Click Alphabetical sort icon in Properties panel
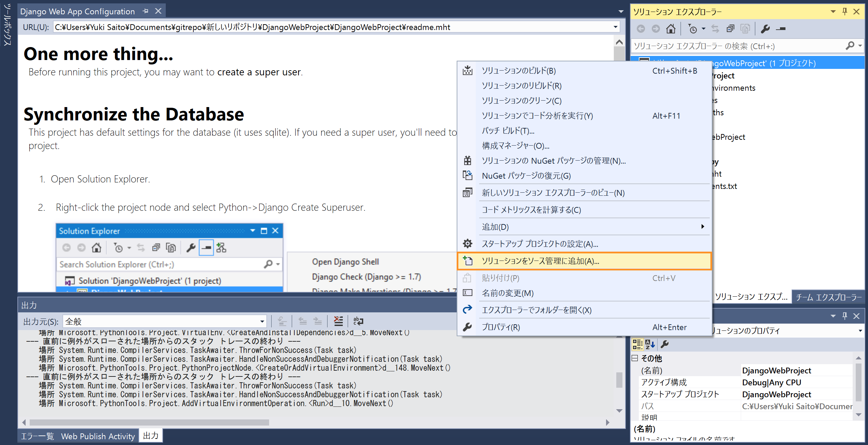This screenshot has height=445, width=868. click(x=650, y=344)
